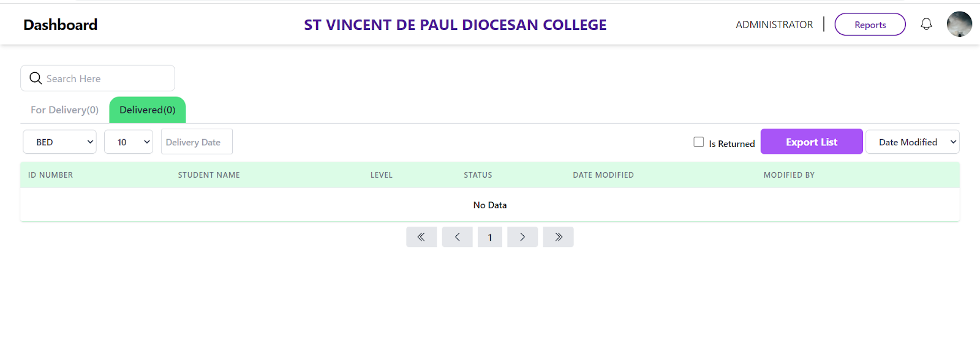The image size is (980, 340).
Task: Go to the next page
Action: point(522,237)
